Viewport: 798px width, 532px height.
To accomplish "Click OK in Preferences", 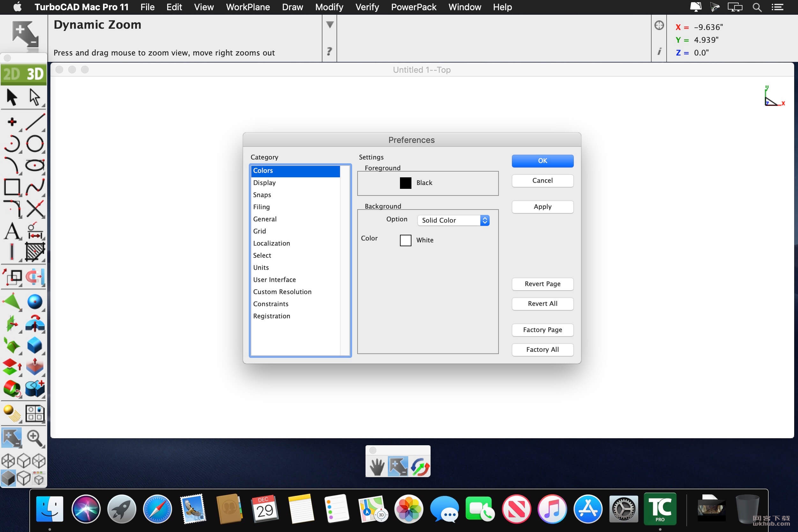I will [543, 161].
